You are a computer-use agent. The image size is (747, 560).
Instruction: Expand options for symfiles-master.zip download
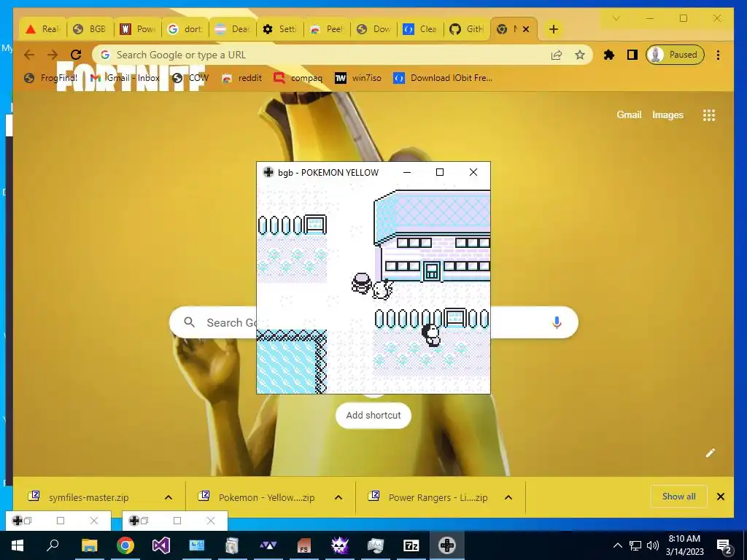[169, 497]
